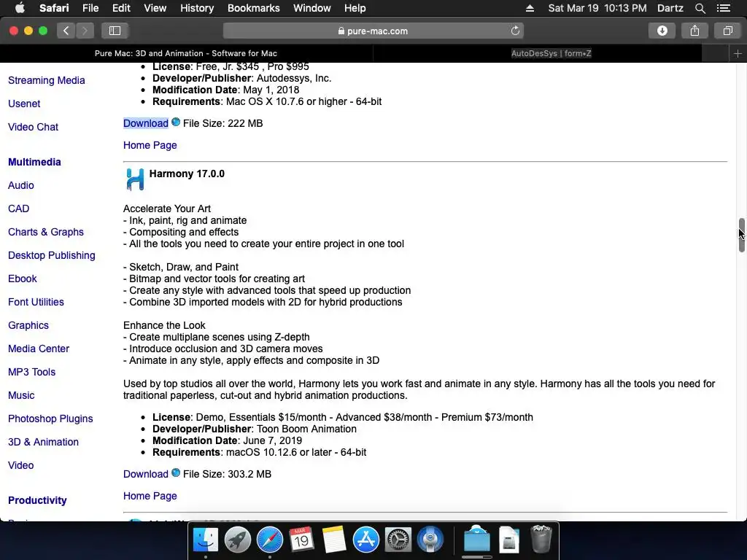Open the Video category link
The image size is (747, 560).
(x=21, y=465)
